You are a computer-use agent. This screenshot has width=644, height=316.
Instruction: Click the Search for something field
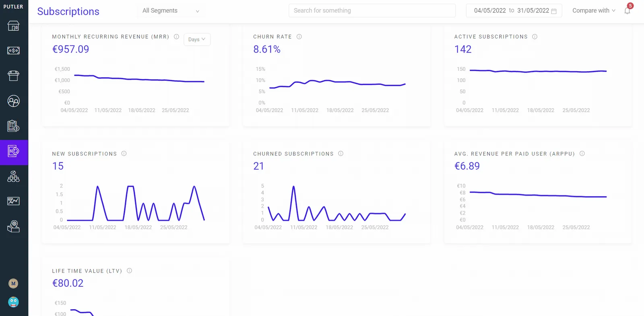(372, 10)
